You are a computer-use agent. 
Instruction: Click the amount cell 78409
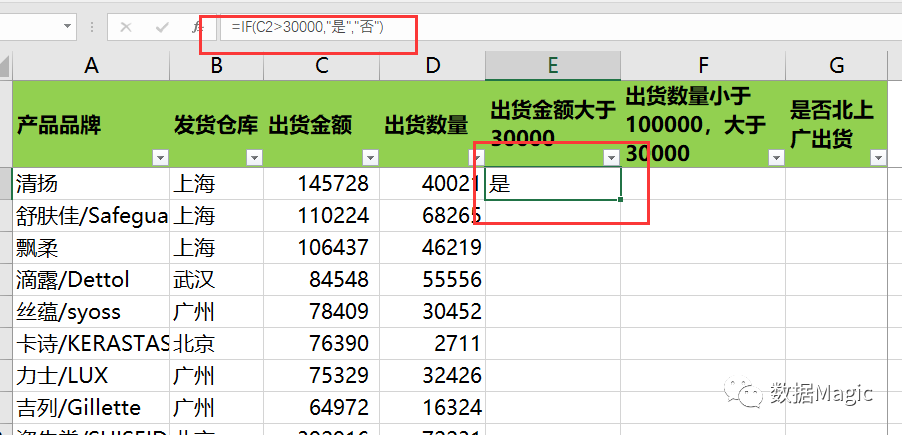tap(322, 312)
